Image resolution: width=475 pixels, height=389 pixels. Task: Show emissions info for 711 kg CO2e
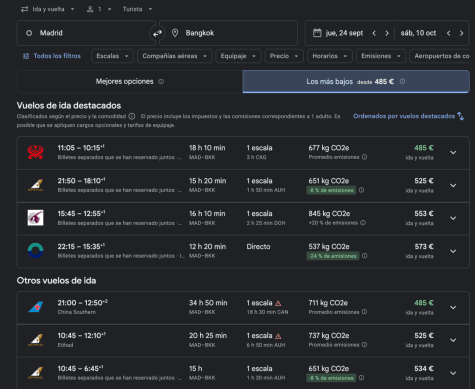[364, 312]
